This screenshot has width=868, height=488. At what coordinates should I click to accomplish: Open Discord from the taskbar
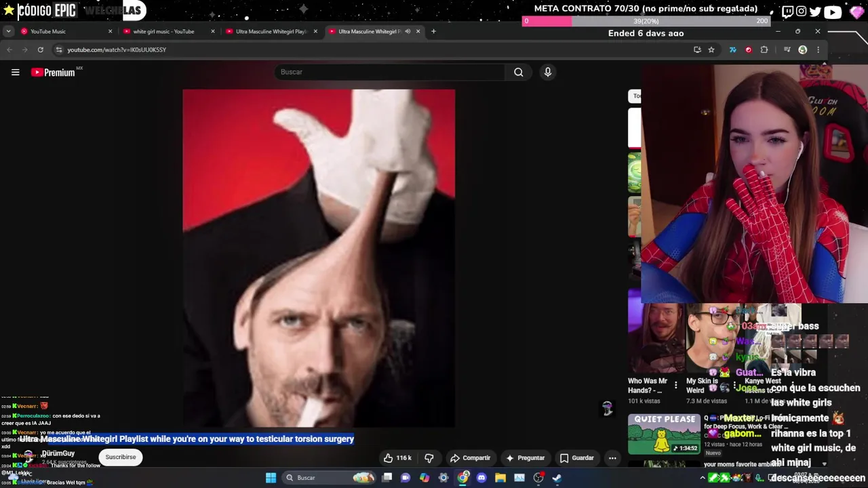pos(481,478)
